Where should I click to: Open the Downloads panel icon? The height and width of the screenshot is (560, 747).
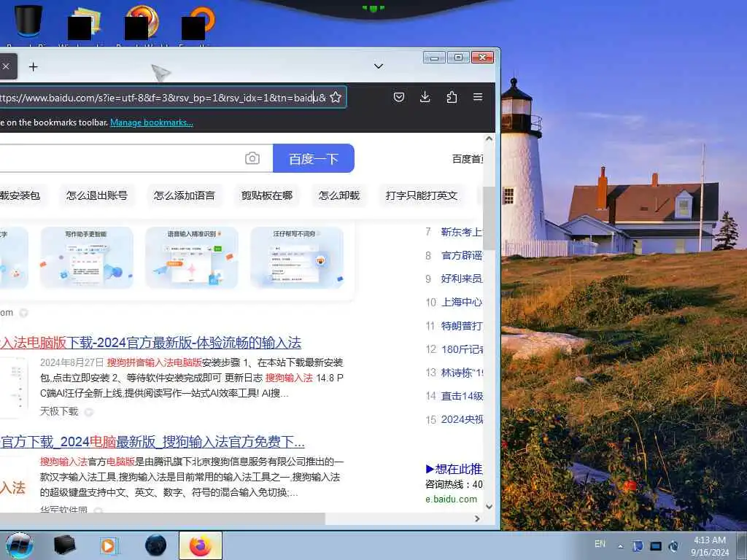(425, 97)
